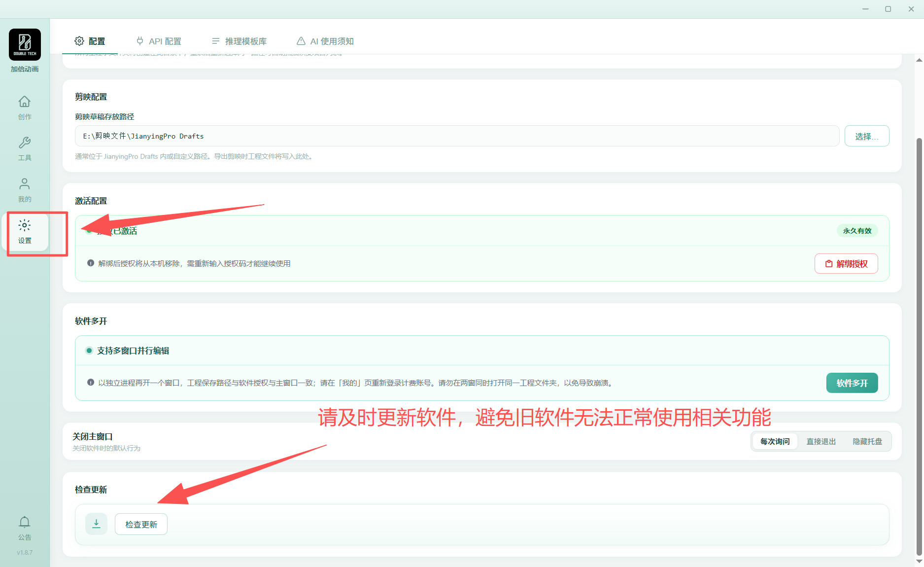924x567 pixels.
Task: Switch to the 配置 tab
Action: coord(90,41)
